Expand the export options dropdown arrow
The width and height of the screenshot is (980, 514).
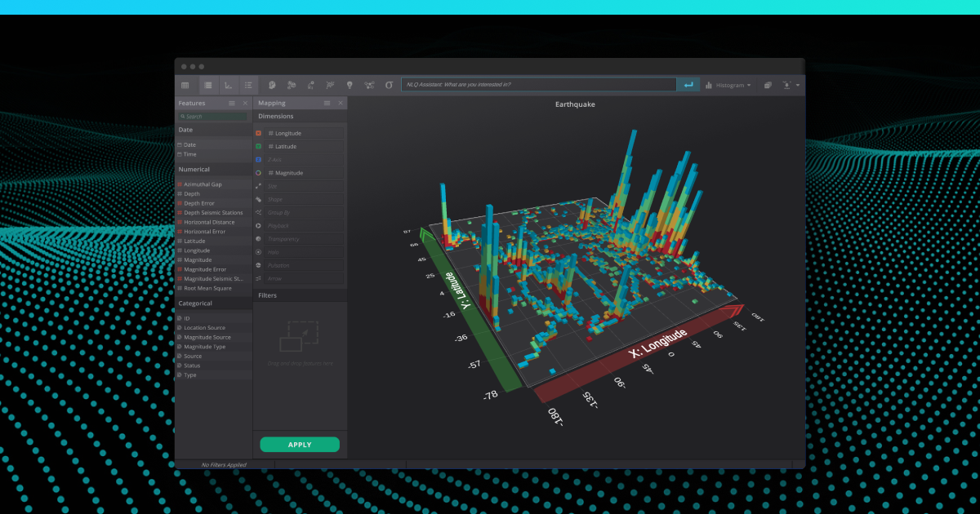pyautogui.click(x=798, y=85)
